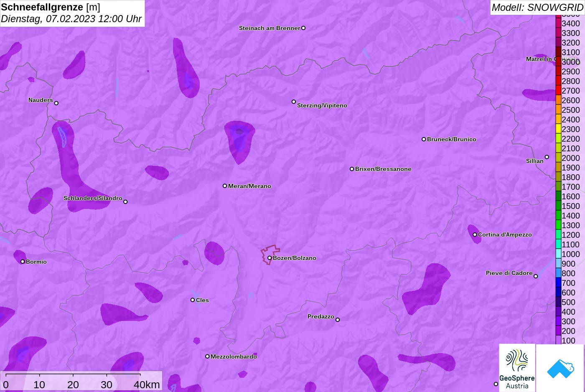This screenshot has height=392, width=585.
Task: Click the Cortina d'Ampezzo marker dot
Action: pyautogui.click(x=475, y=234)
